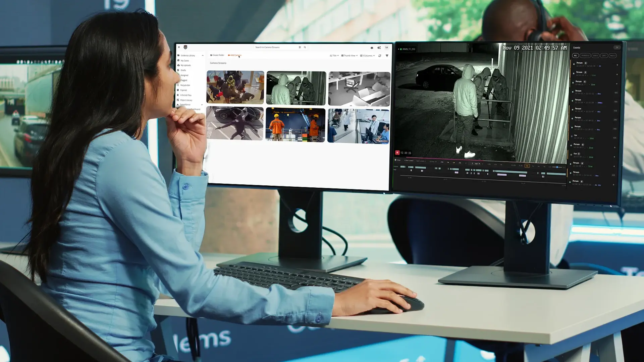The image size is (644, 362).
Task: Open the orange-vest workers camera thumbnail
Action: click(x=296, y=125)
